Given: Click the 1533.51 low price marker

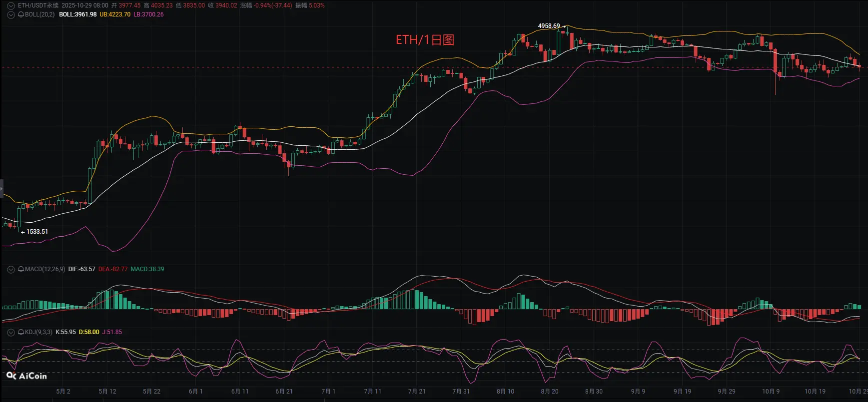Looking at the screenshot, I should coord(37,232).
